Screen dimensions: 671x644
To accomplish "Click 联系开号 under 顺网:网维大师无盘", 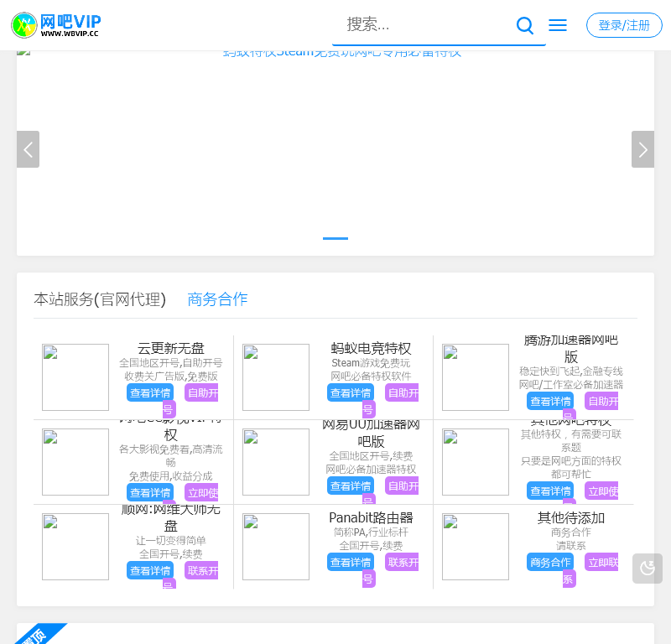I will point(203,570).
